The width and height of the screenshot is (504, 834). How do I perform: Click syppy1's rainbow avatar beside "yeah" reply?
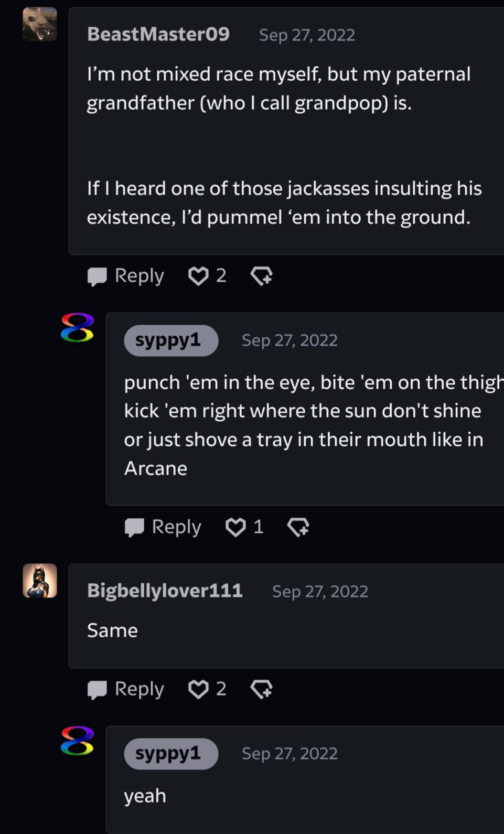pos(77,741)
